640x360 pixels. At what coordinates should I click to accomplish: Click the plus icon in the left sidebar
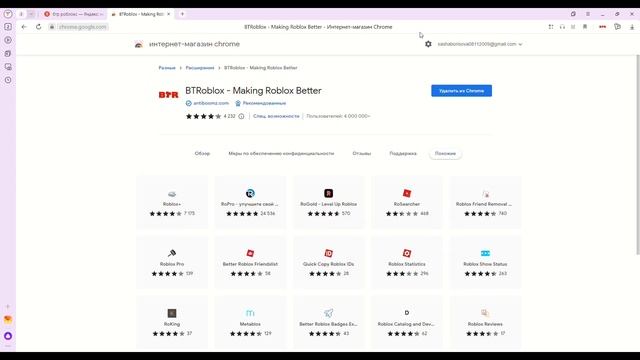[8, 306]
